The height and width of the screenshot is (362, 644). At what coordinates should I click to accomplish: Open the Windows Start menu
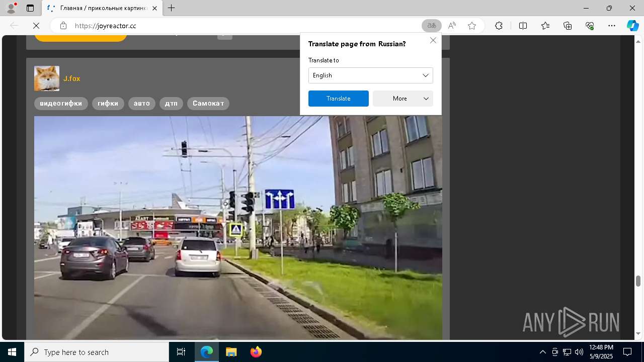tap(12, 352)
